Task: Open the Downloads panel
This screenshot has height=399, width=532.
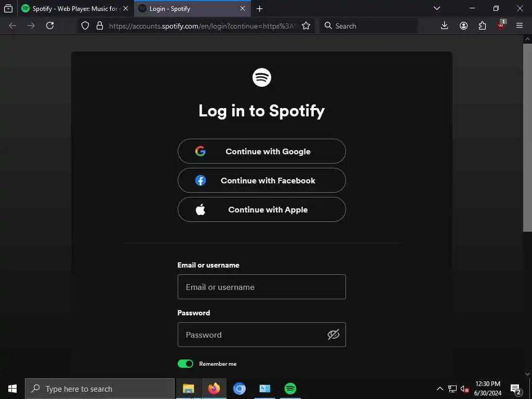Action: click(445, 26)
